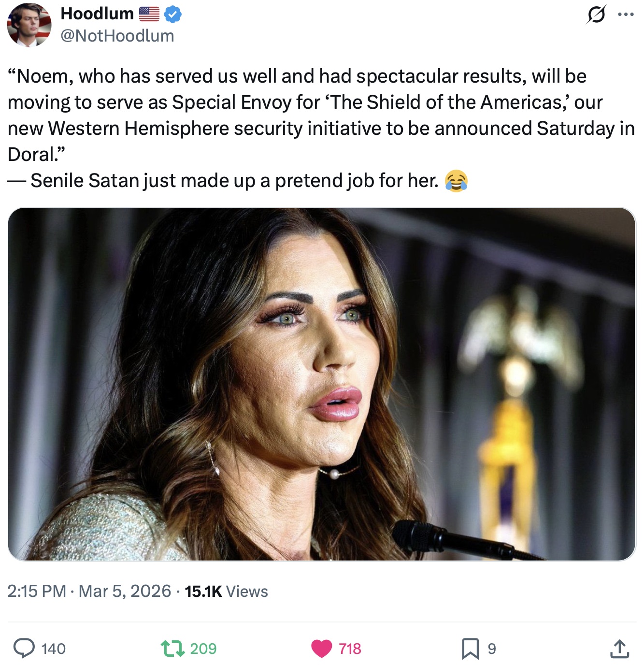644x665 pixels.
Task: Unlike the post via pink heart
Action: 321,649
